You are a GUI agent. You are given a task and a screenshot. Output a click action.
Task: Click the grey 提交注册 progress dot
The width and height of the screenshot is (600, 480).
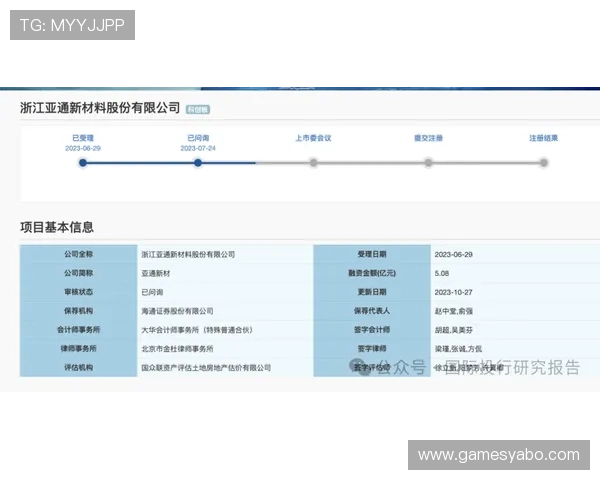[429, 163]
